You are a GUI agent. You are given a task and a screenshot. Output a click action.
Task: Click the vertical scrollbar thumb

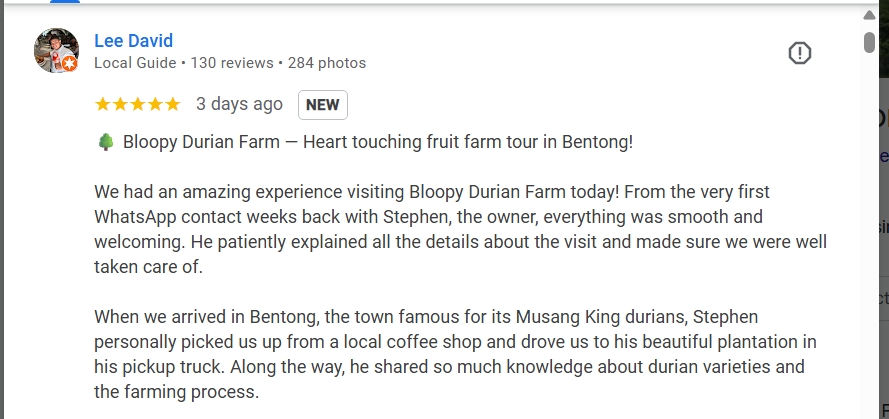coord(869,42)
